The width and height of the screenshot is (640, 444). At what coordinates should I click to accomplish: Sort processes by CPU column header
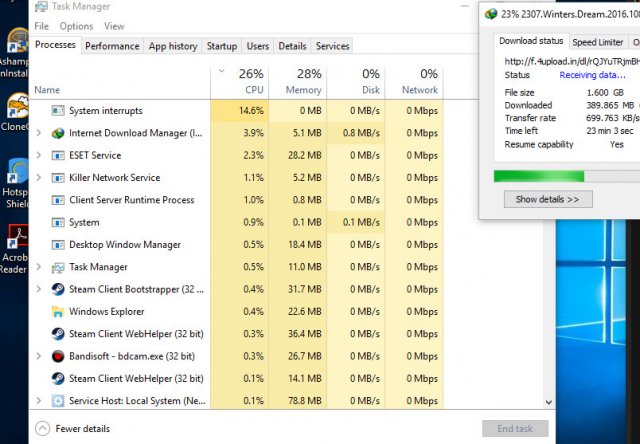pyautogui.click(x=251, y=81)
